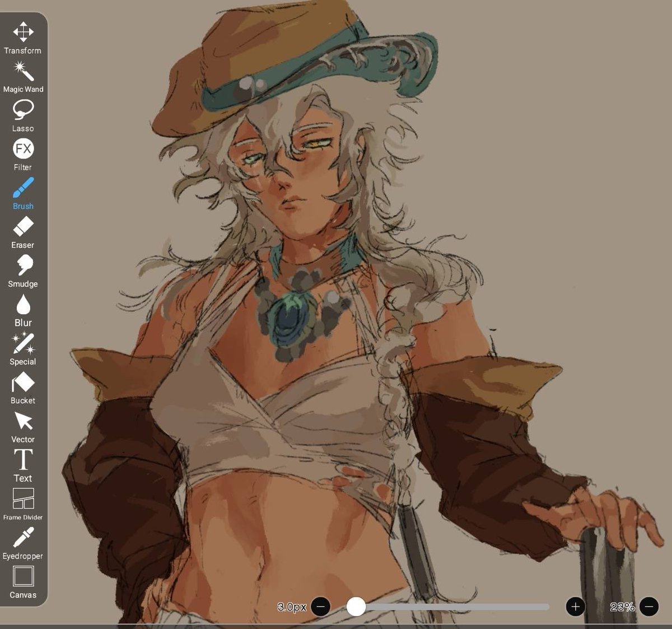Screen dimensions: 672x629
Task: Pick the Smudge tool
Action: click(x=23, y=271)
